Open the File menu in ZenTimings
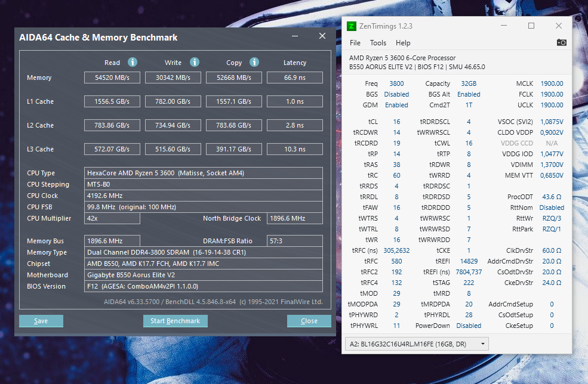 click(355, 43)
